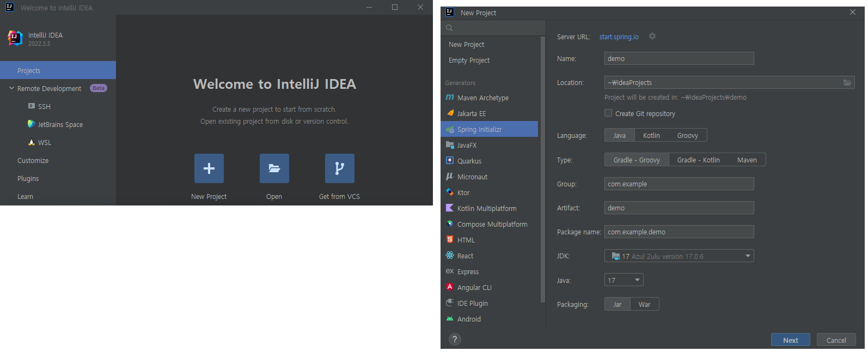The width and height of the screenshot is (868, 357).
Task: Select Jar packaging option
Action: coord(618,304)
